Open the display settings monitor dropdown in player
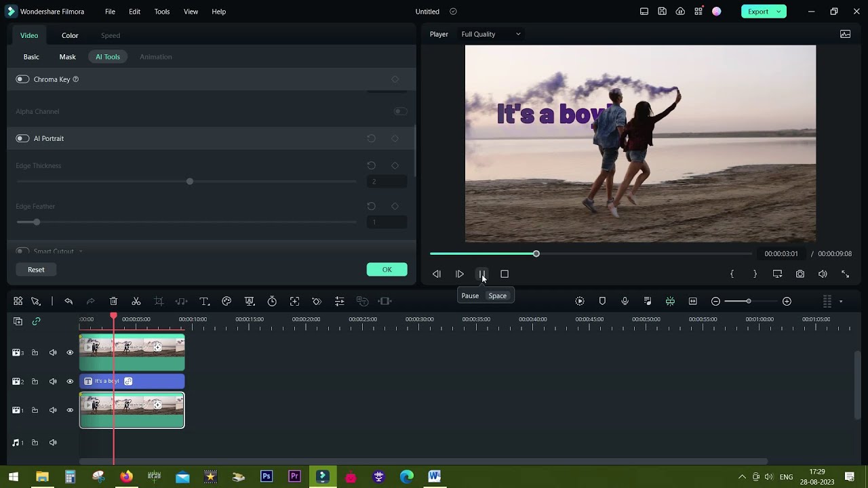This screenshot has height=488, width=868. click(777, 274)
